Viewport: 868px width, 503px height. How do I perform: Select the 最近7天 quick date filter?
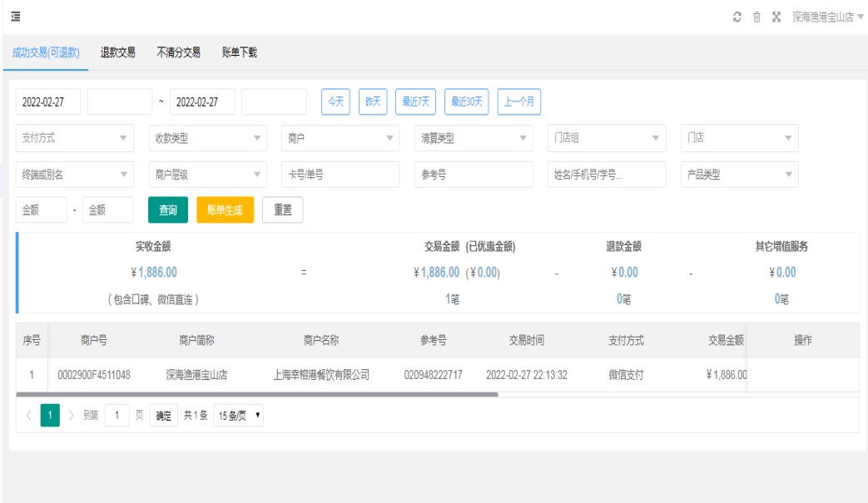click(x=415, y=101)
